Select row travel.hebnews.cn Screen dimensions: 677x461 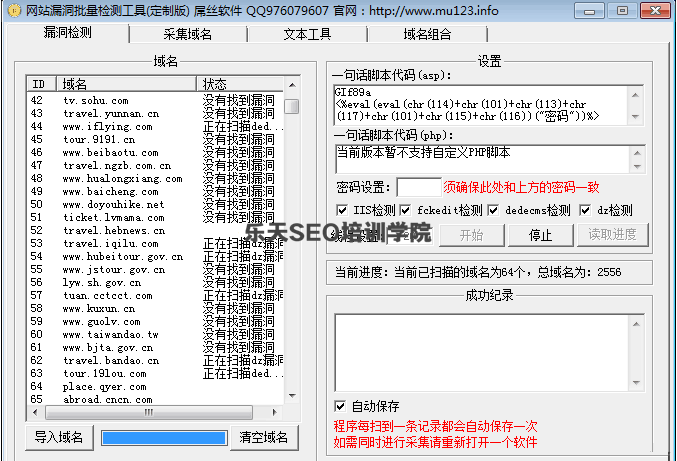tap(155, 230)
